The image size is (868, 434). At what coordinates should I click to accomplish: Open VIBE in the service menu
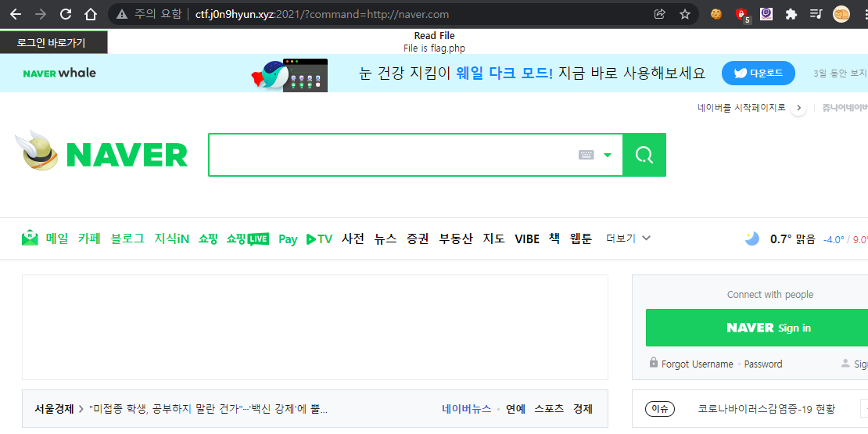(527, 239)
